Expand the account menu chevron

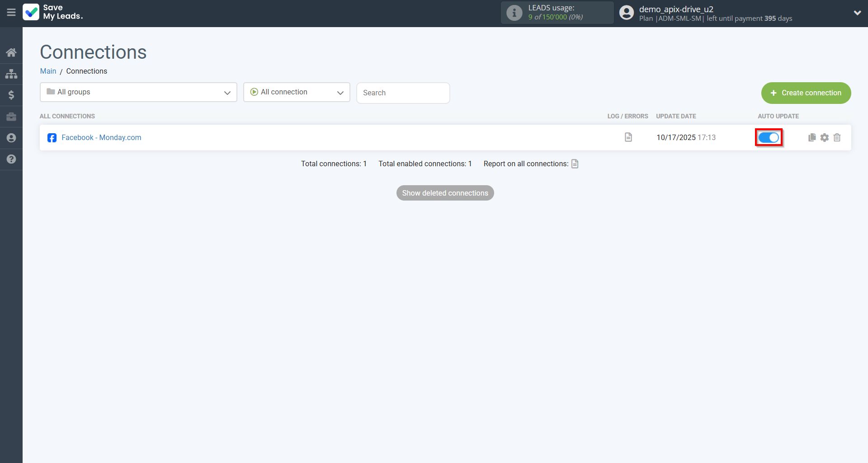tap(857, 13)
